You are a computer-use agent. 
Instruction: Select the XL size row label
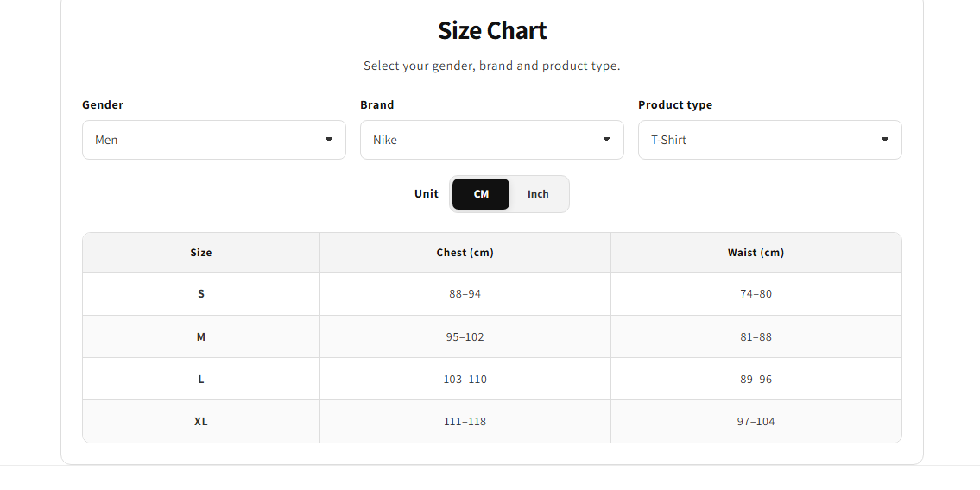[x=201, y=422]
